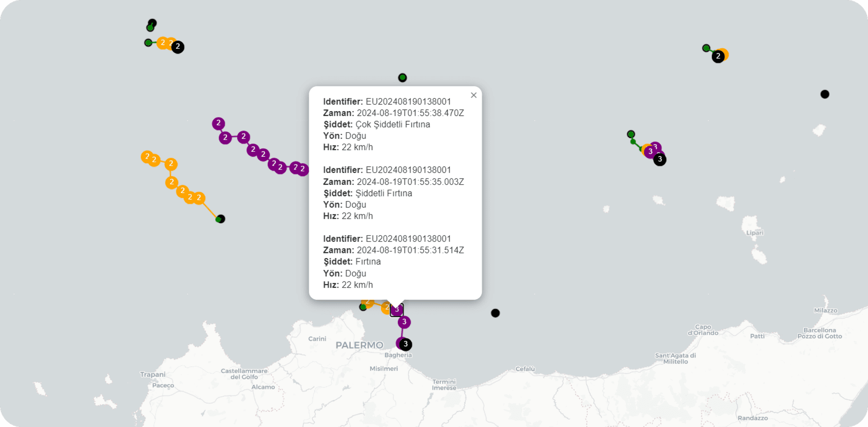Screen dimensions: 868x427
Task: Click the black marker 2 in the top-right corner
Action: (718, 56)
